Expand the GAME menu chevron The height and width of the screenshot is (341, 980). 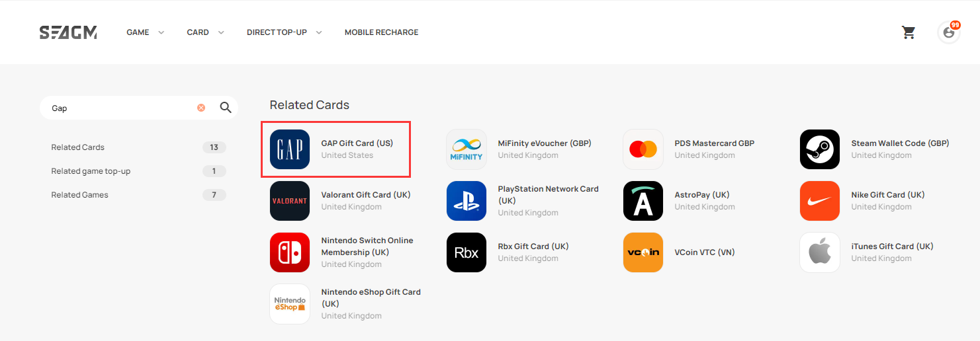[x=161, y=32]
